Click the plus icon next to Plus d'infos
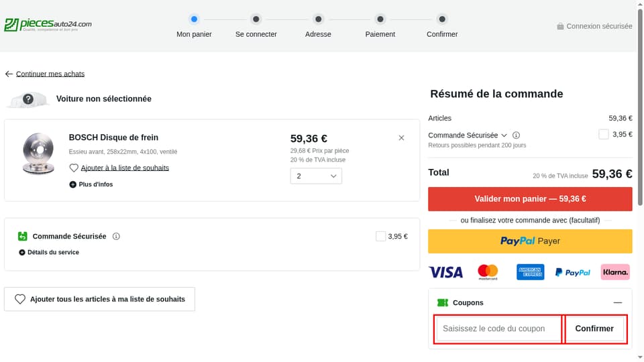Viewport: 644px width, 362px height. pos(72,185)
